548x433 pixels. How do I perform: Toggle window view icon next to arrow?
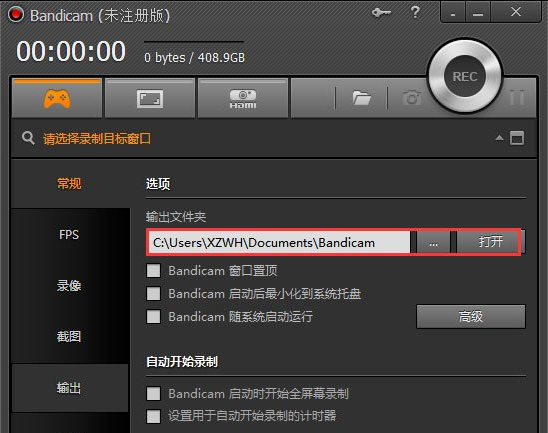(x=517, y=138)
